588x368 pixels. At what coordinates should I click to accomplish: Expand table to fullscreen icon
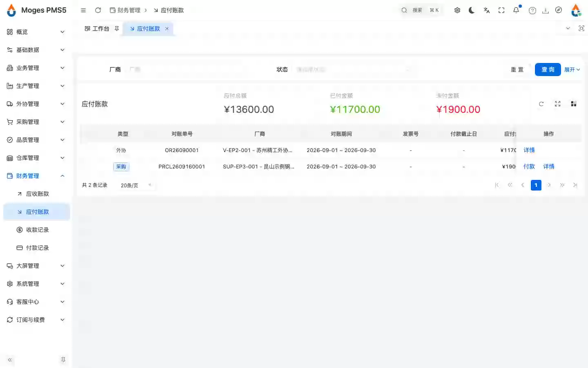[558, 104]
